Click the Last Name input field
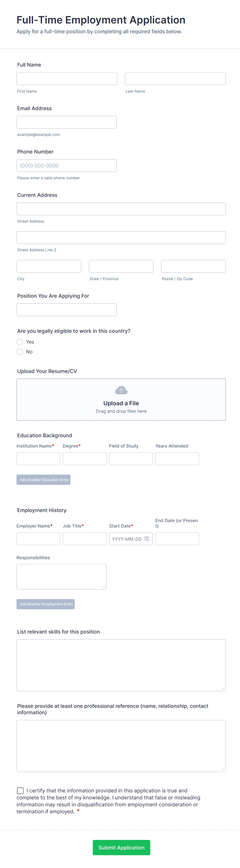 (x=175, y=78)
